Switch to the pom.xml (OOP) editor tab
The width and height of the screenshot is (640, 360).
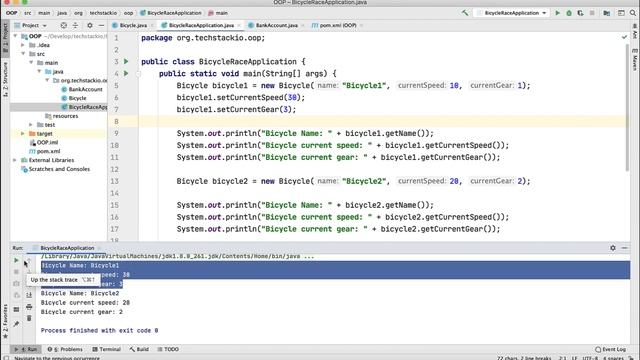[x=337, y=25]
